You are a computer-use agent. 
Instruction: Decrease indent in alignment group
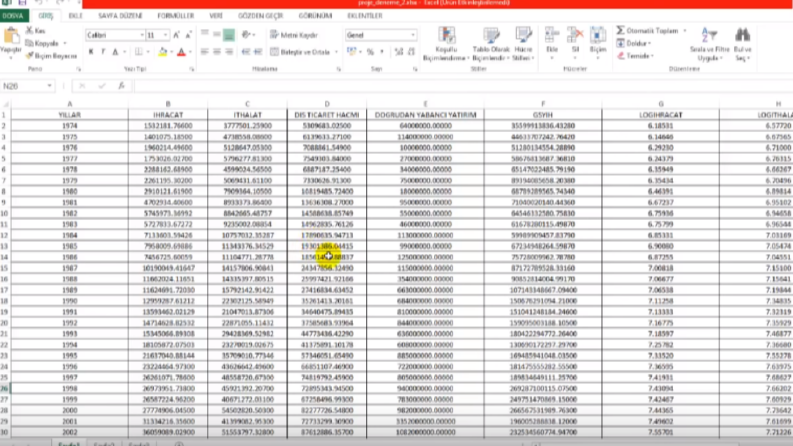pos(246,52)
